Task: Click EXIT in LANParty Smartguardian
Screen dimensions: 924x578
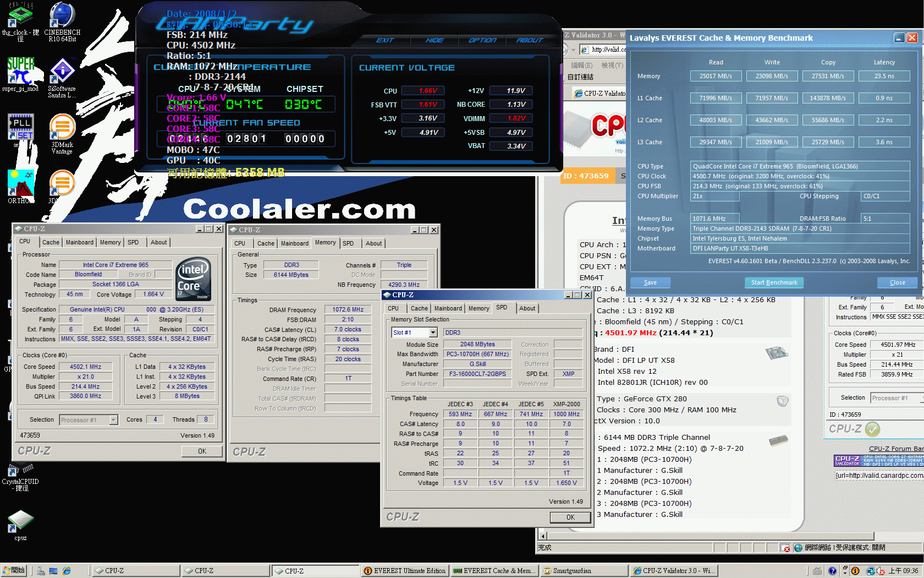Action: pos(385,40)
